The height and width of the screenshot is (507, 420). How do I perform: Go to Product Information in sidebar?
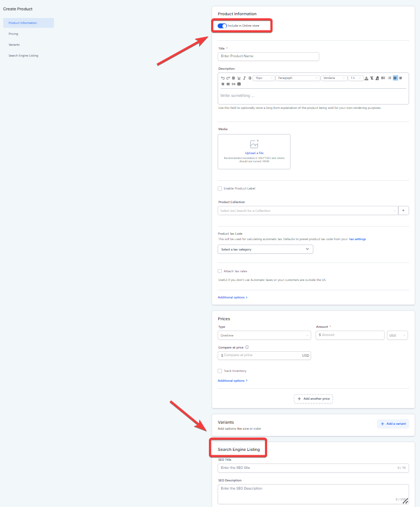(28, 23)
